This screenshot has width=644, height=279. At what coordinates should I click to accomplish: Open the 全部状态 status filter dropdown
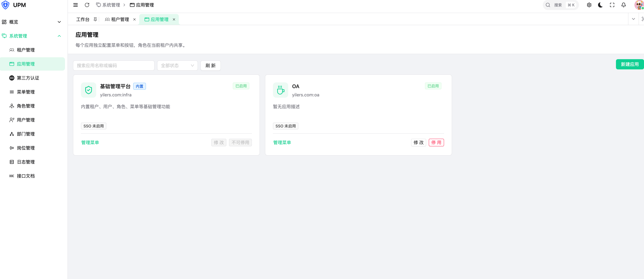177,66
